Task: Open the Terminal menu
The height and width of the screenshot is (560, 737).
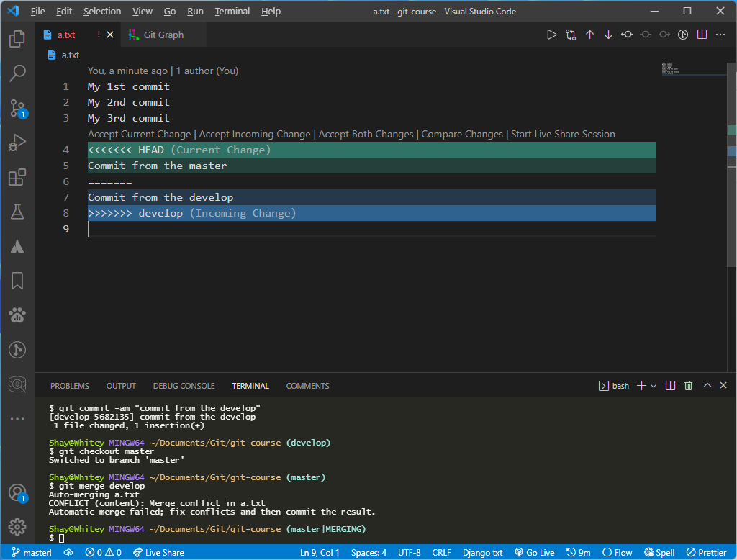Action: [232, 12]
